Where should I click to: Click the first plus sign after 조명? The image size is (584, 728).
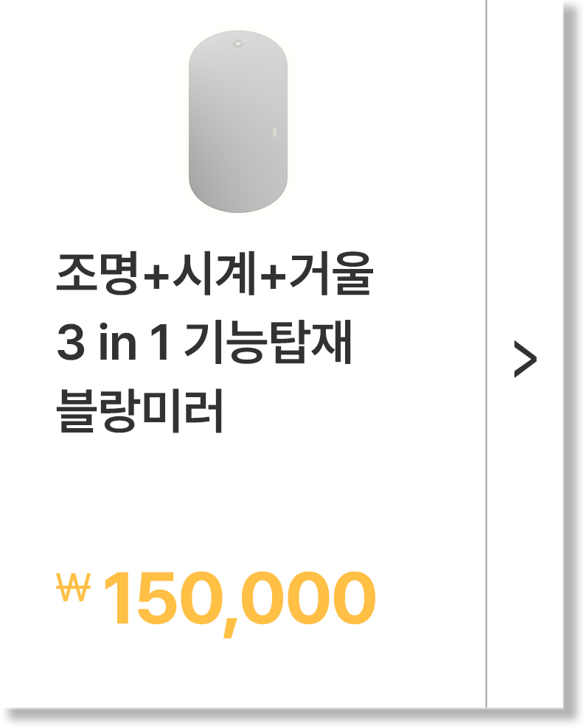coord(156,277)
